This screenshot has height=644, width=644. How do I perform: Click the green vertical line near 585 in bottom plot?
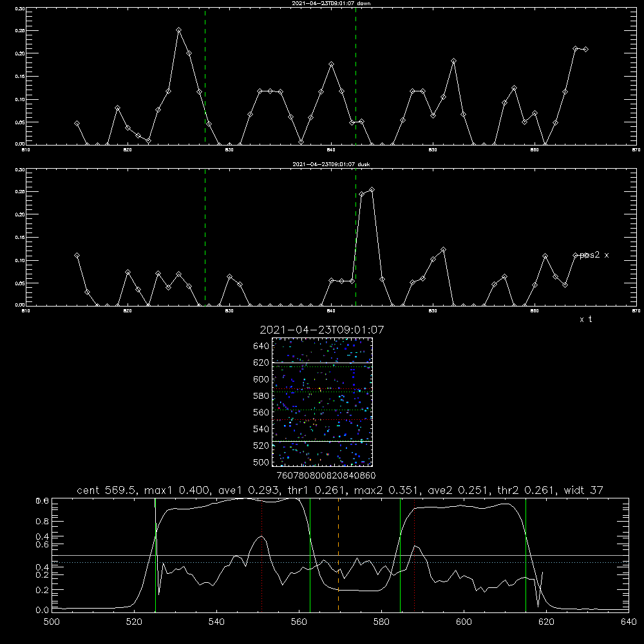[x=400, y=554]
